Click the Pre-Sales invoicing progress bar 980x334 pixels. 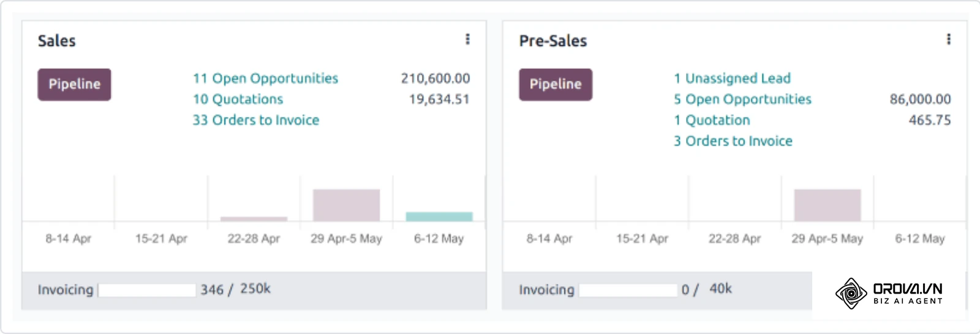pyautogui.click(x=628, y=290)
